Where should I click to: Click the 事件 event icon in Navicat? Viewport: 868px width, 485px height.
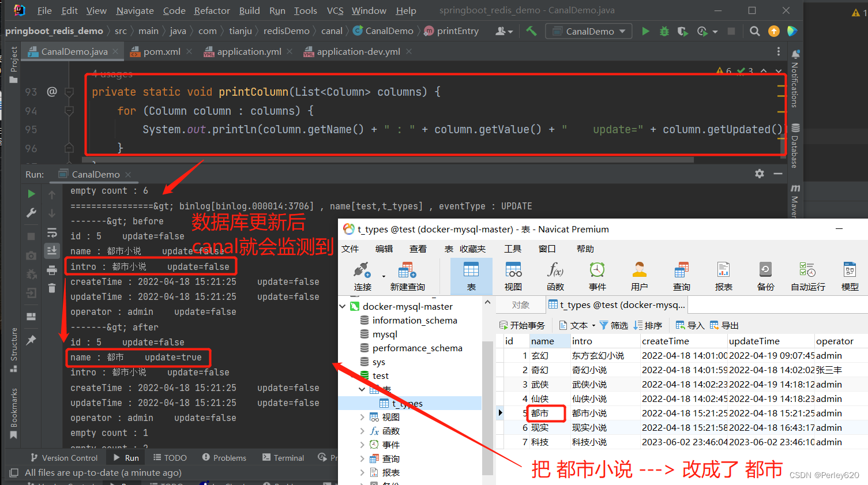[598, 276]
